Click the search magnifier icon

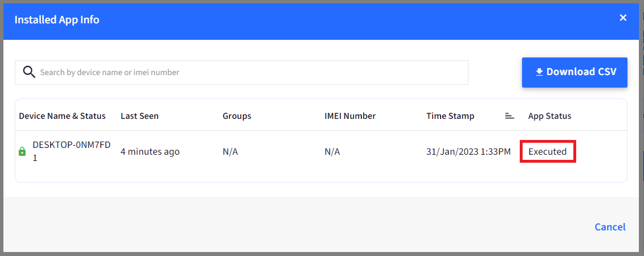point(28,72)
